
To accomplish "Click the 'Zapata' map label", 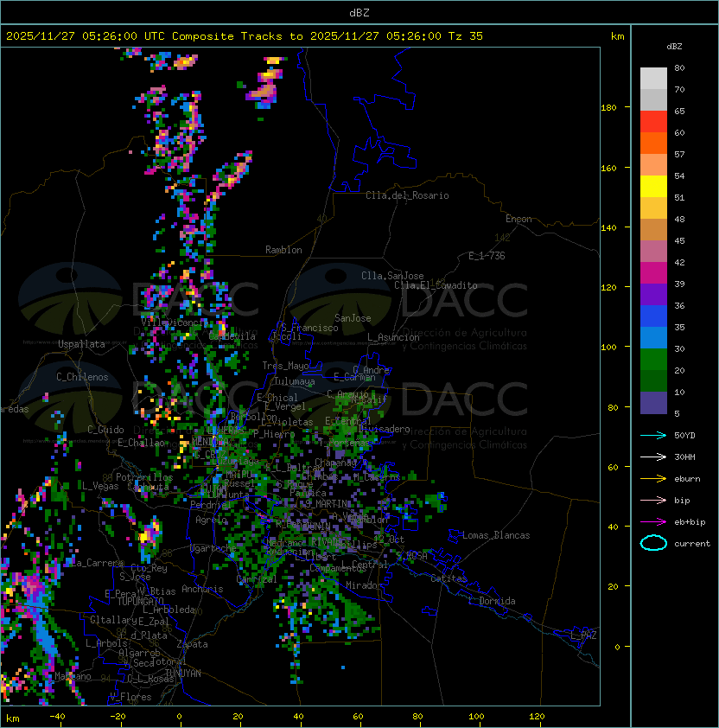I will [192, 644].
